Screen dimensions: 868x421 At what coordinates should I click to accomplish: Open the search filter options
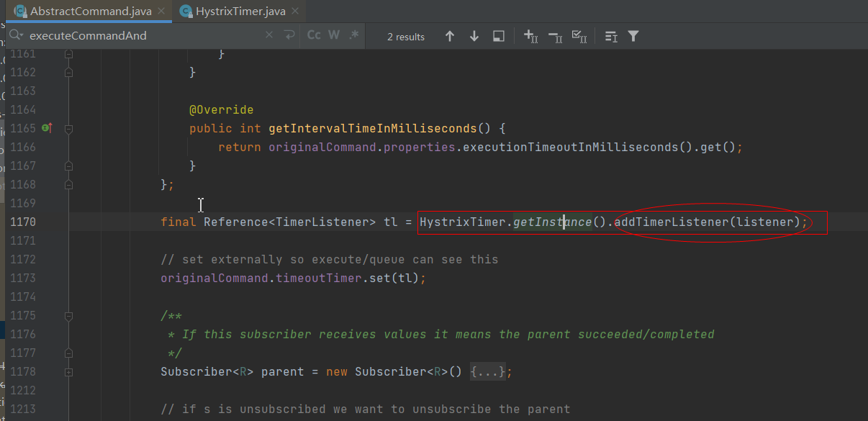coord(633,36)
